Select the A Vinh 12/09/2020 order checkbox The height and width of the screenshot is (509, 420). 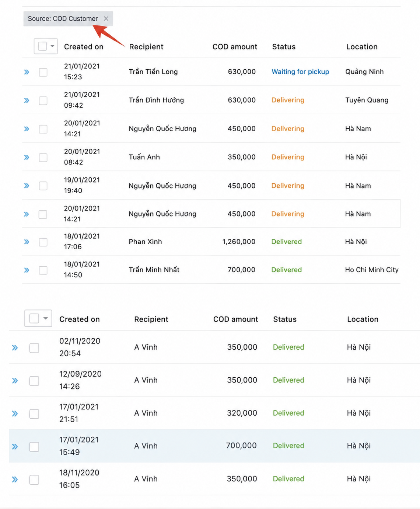(34, 381)
